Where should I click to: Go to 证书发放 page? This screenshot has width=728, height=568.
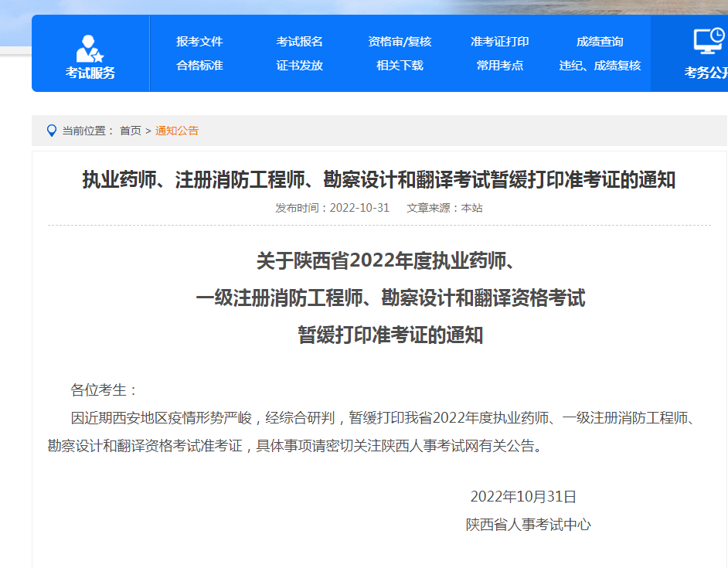click(299, 66)
